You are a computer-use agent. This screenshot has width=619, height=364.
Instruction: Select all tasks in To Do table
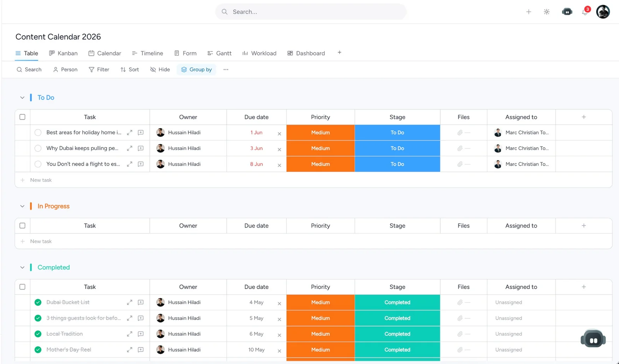pyautogui.click(x=22, y=117)
